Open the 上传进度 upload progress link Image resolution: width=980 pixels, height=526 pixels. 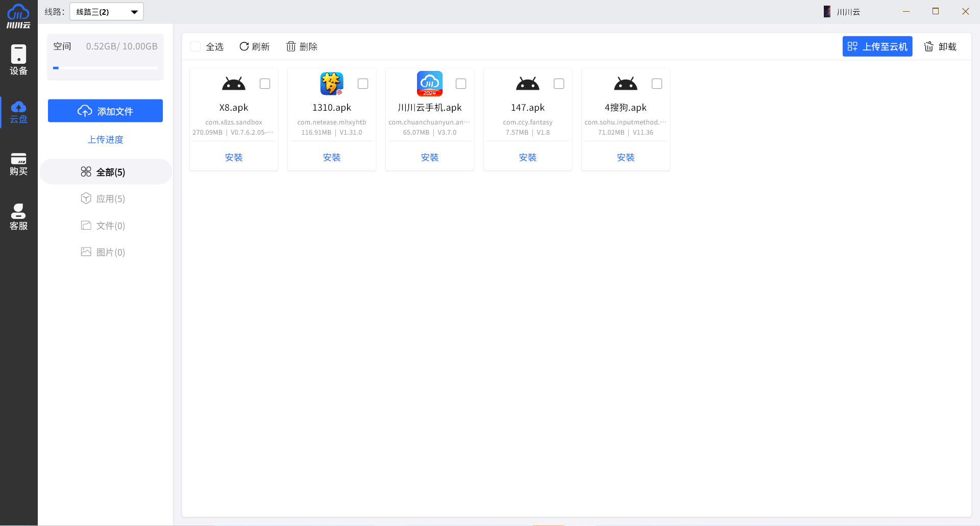105,139
